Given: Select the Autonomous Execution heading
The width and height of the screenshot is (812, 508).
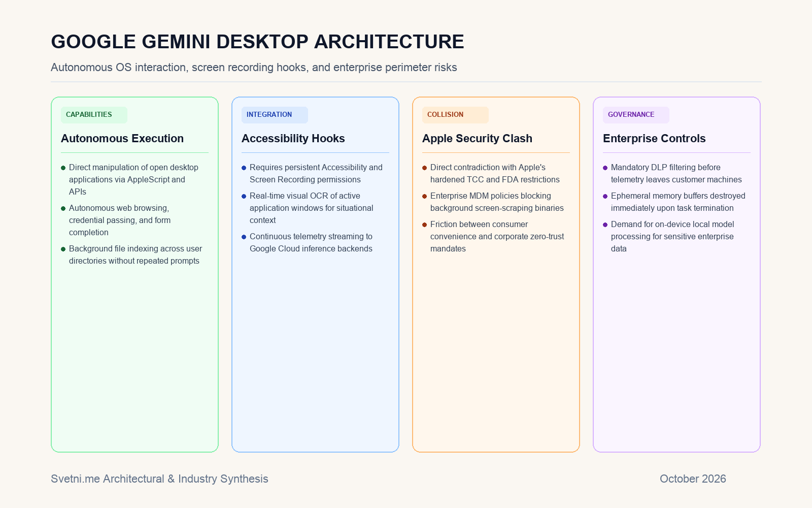Looking at the screenshot, I should [x=122, y=138].
